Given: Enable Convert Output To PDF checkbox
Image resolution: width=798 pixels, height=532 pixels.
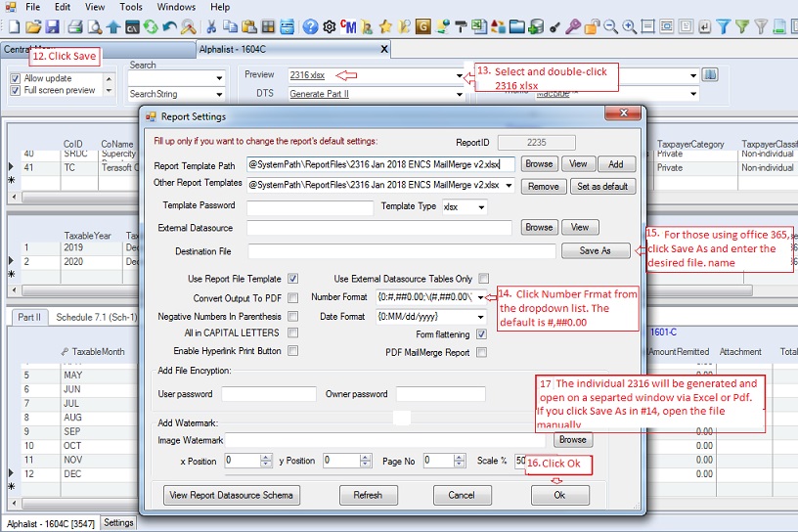Looking at the screenshot, I should [292, 298].
